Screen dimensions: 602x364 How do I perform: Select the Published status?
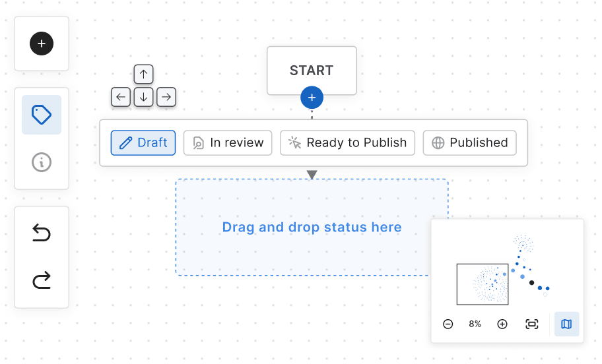click(x=469, y=142)
